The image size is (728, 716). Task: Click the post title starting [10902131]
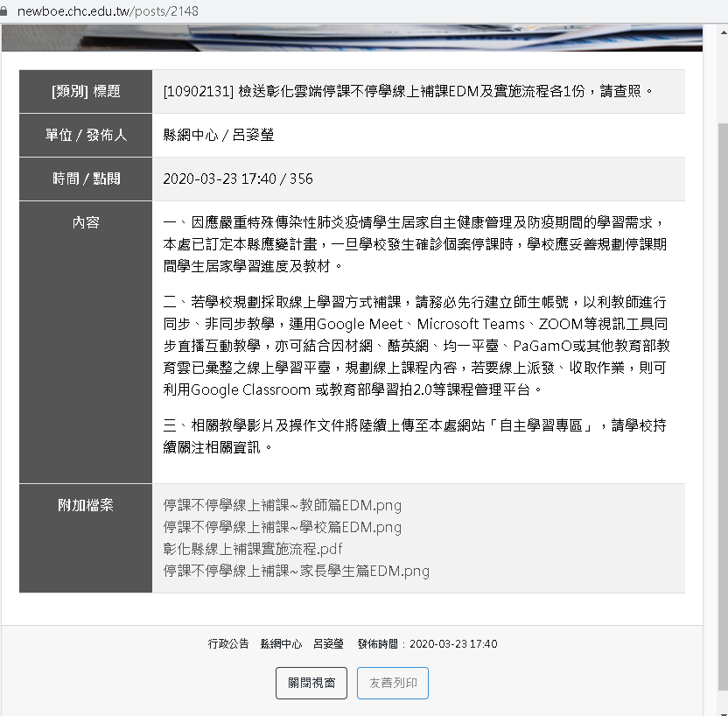coord(409,91)
